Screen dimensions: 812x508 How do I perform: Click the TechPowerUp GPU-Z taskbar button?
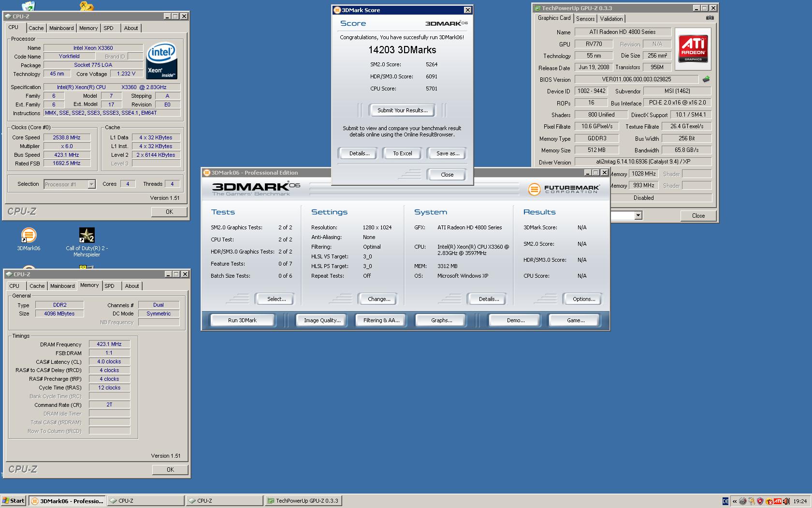303,501
